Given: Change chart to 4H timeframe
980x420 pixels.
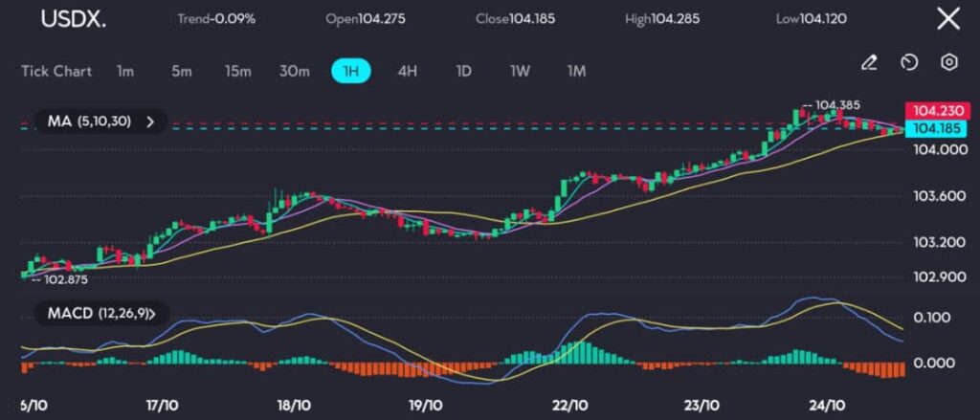Looking at the screenshot, I should (407, 71).
